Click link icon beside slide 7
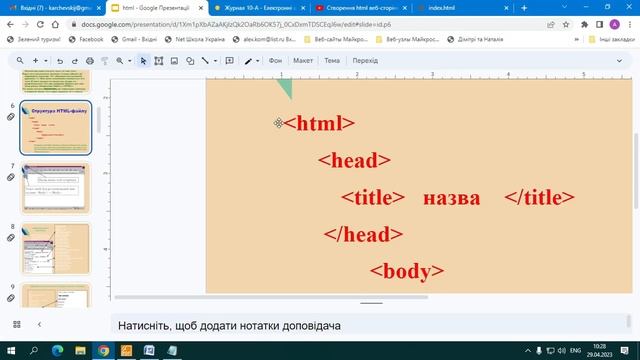640x360 pixels. (11, 178)
